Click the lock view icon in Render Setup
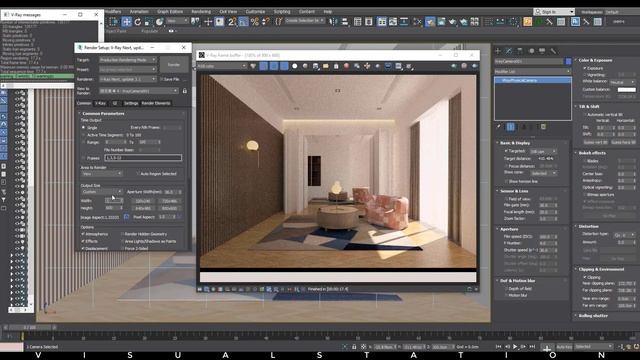The width and height of the screenshot is (640, 360). [184, 91]
